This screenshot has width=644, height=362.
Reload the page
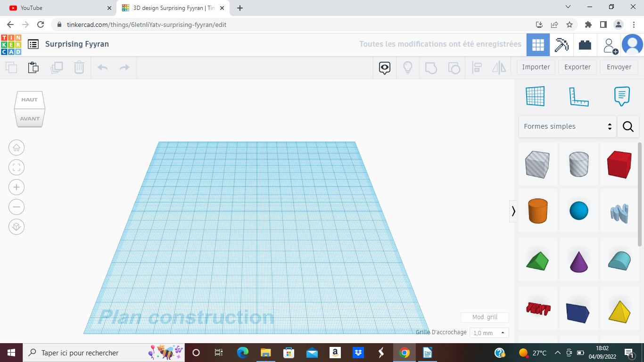41,25
